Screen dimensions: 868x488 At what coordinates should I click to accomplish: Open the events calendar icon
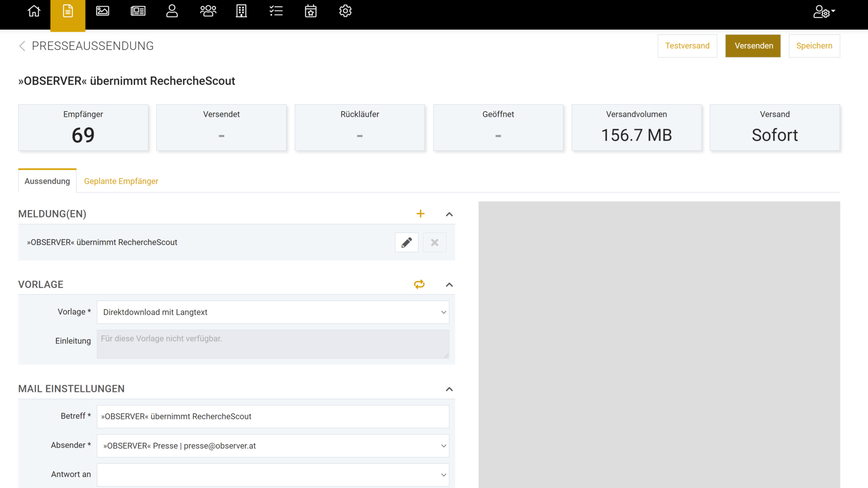pos(311,11)
